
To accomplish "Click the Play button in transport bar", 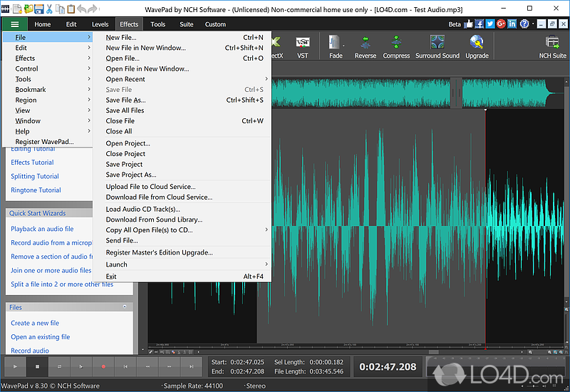I will click(14, 366).
